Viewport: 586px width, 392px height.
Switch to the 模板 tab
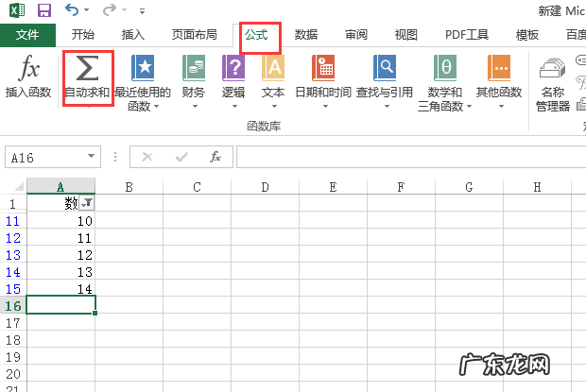pyautogui.click(x=527, y=35)
